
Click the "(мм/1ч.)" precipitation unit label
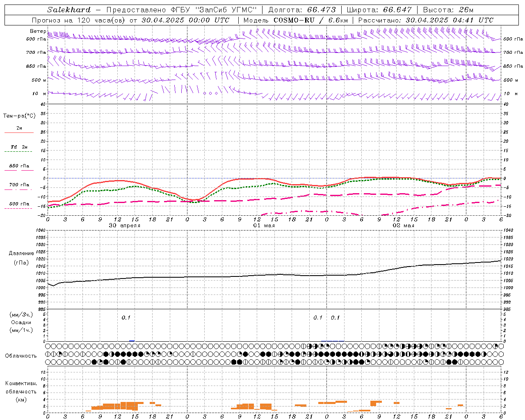[x=21, y=330]
